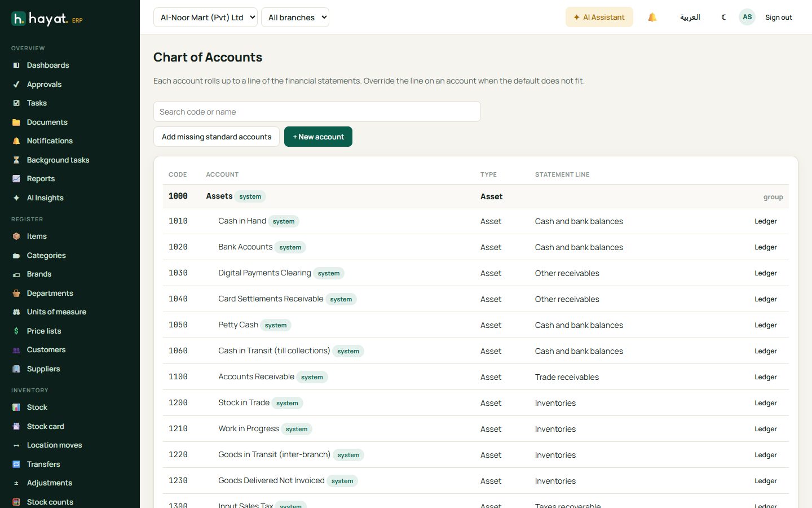The width and height of the screenshot is (812, 508).
Task: Open the Customers people icon
Action: click(x=16, y=350)
